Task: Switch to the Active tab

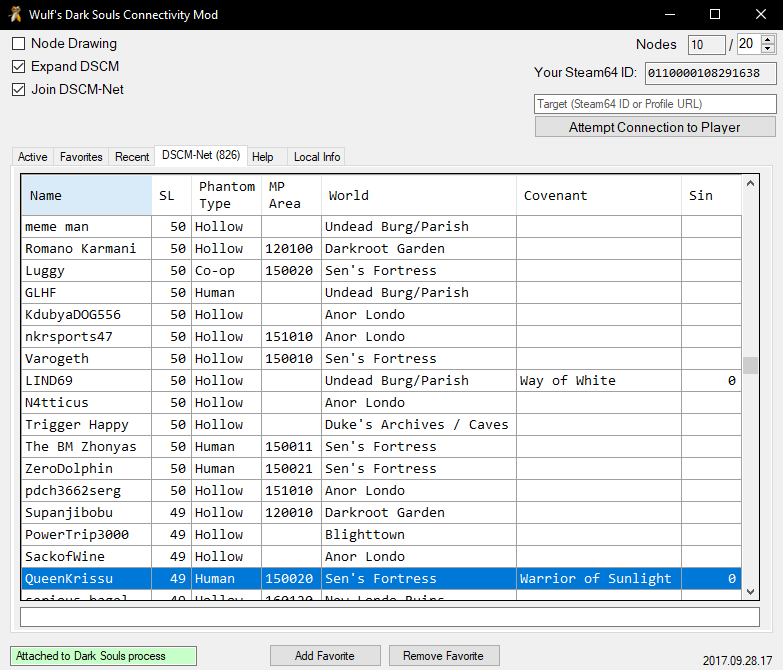Action: point(32,157)
